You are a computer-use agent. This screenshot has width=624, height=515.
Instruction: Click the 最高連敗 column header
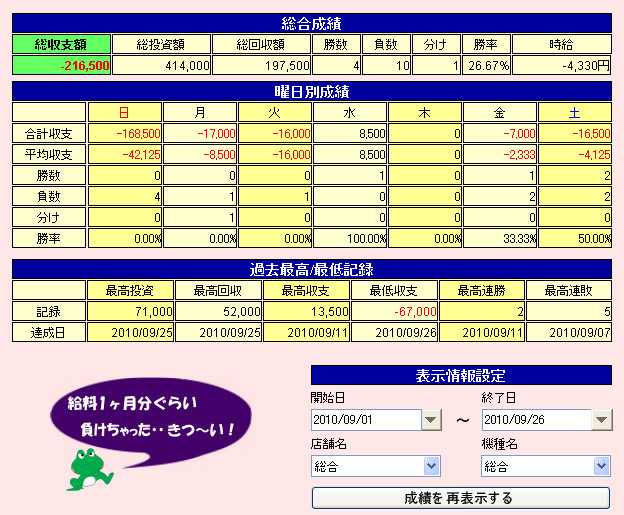[x=569, y=291]
